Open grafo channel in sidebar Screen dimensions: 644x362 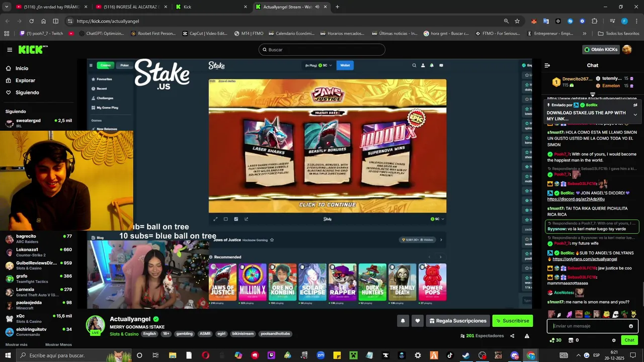coord(38,279)
